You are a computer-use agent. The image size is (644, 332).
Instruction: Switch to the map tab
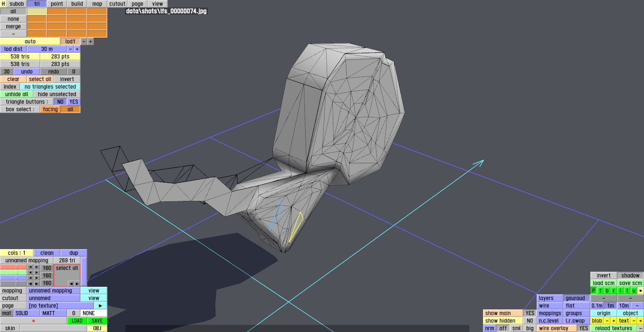pos(97,4)
